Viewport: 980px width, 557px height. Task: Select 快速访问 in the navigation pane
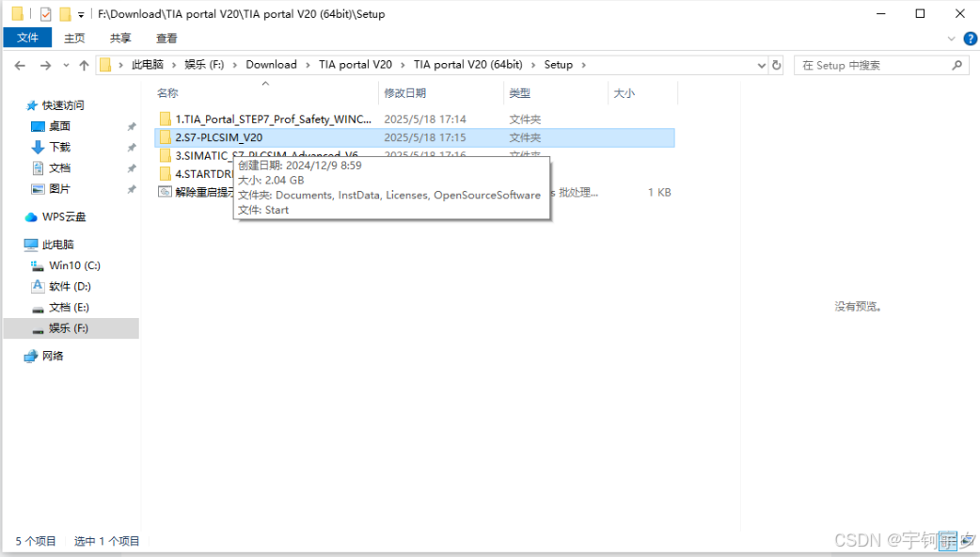tap(62, 105)
